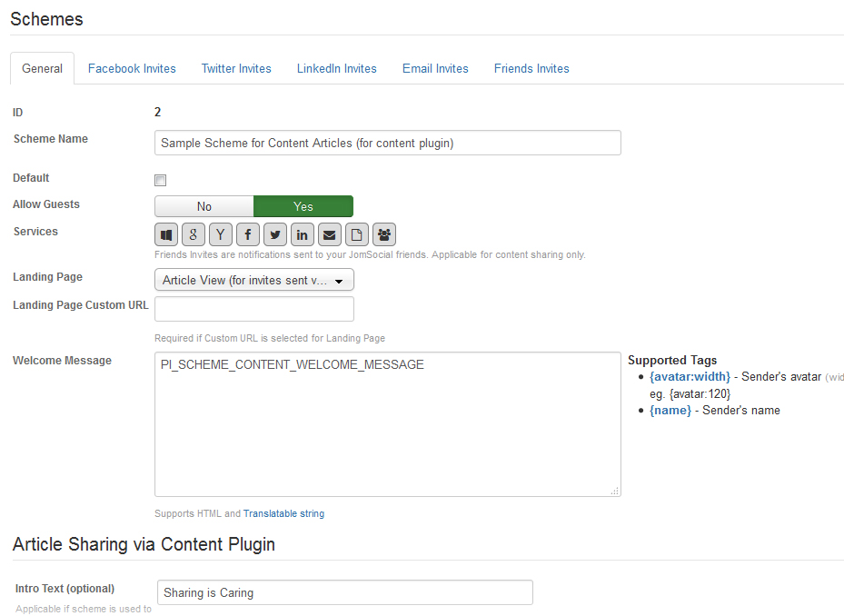This screenshot has height=616, width=844.
Task: Toggle the Windows Live service icon
Action: pos(166,234)
